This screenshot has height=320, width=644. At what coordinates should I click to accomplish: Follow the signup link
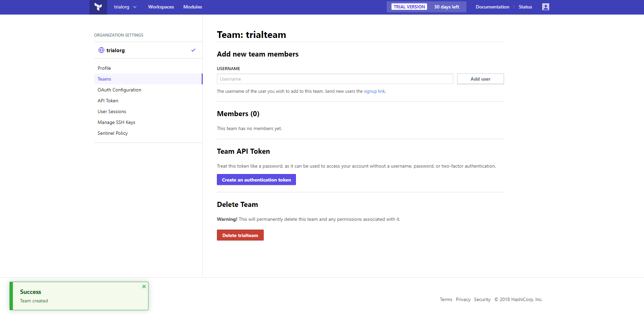coord(374,91)
